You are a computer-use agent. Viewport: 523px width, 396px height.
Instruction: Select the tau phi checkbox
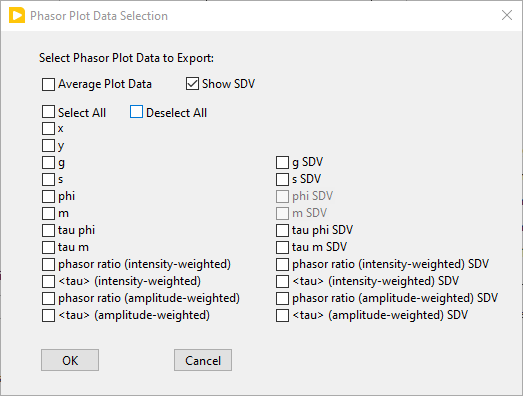pos(48,231)
